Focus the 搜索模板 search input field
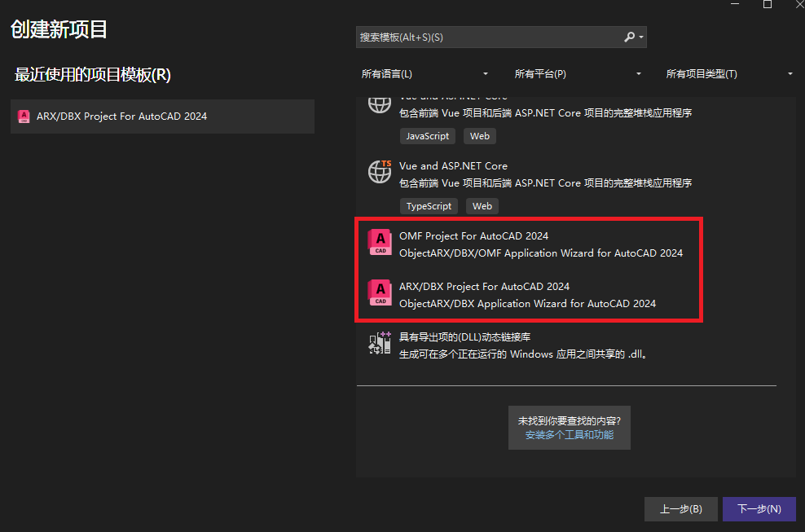805x532 pixels. click(490, 37)
